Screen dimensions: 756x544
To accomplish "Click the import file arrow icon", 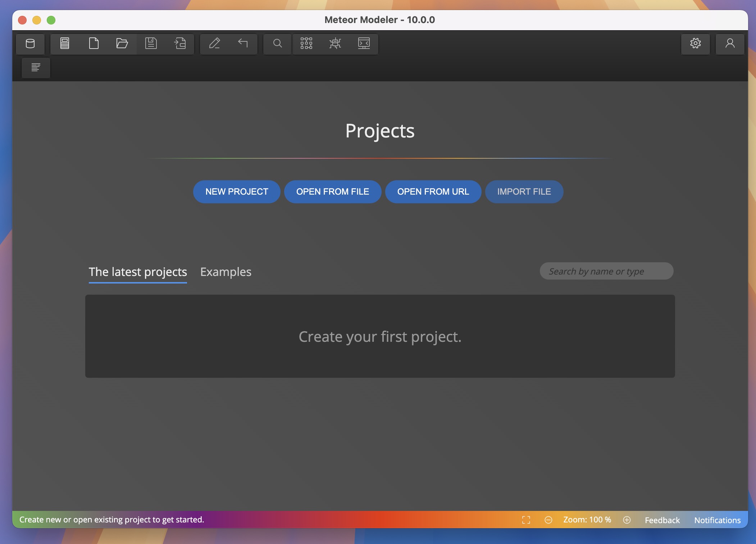I will click(180, 44).
